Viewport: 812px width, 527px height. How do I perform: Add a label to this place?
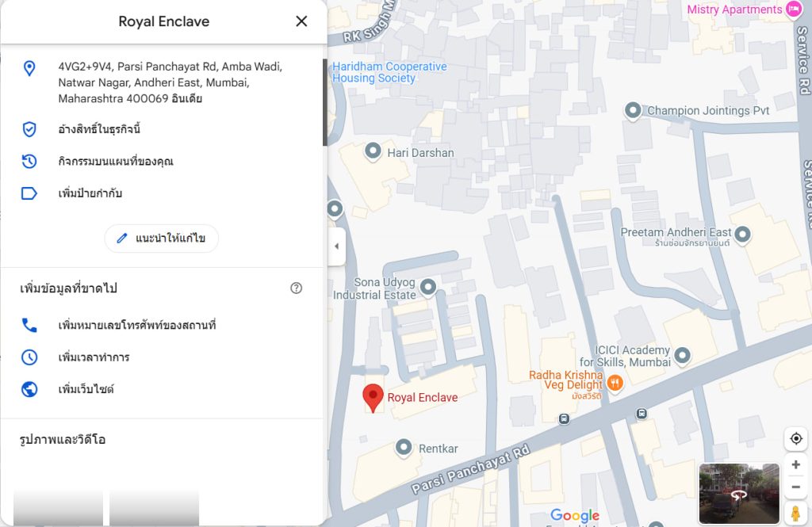click(90, 193)
